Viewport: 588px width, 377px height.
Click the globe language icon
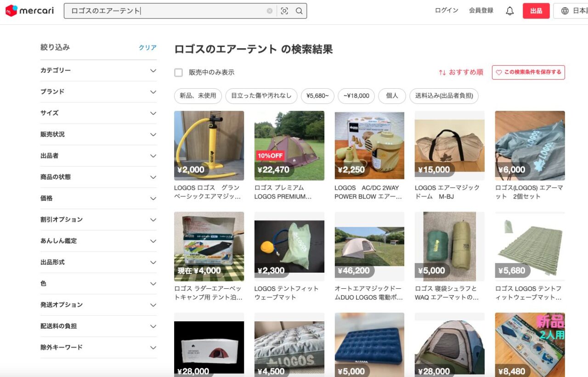click(565, 11)
